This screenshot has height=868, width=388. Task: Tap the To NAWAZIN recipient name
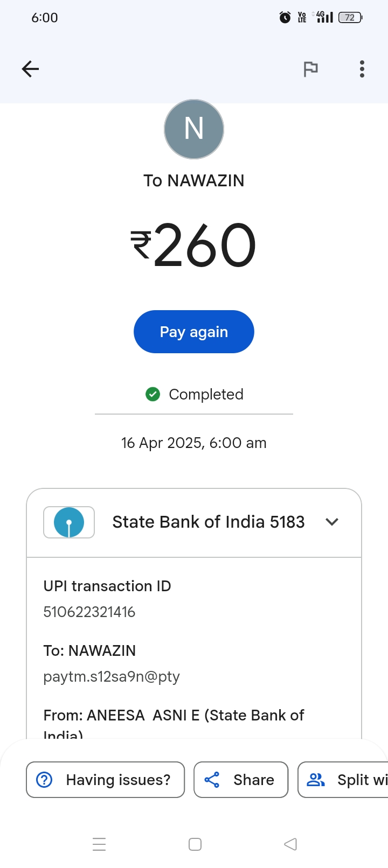click(x=194, y=180)
